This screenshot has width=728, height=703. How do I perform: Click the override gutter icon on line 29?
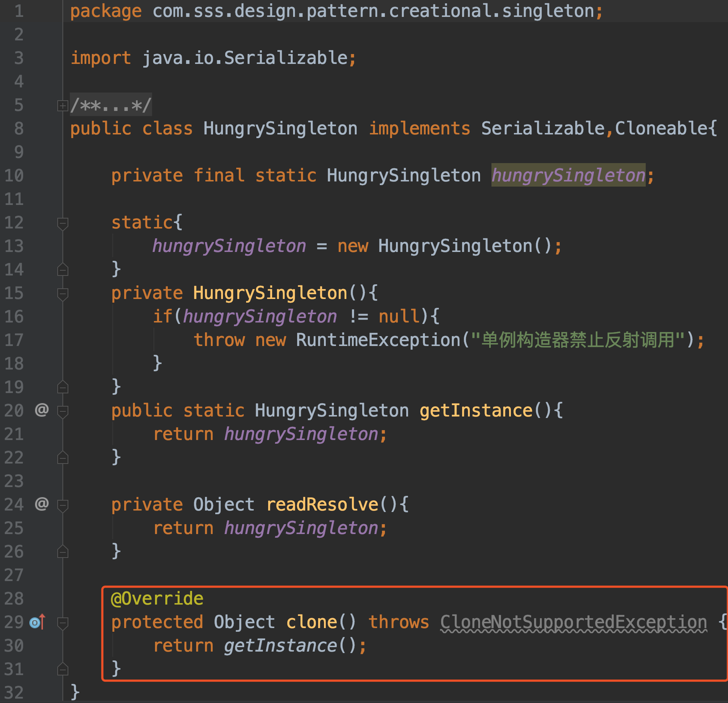[x=37, y=622]
